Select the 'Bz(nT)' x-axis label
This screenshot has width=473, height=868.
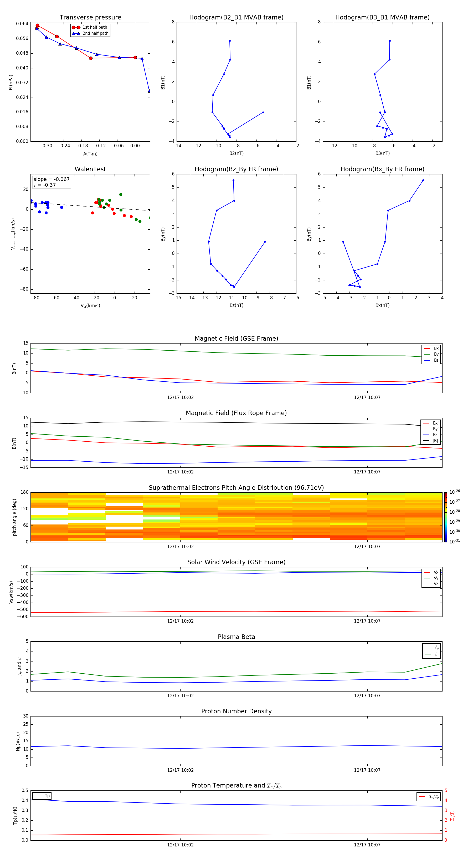(236, 305)
